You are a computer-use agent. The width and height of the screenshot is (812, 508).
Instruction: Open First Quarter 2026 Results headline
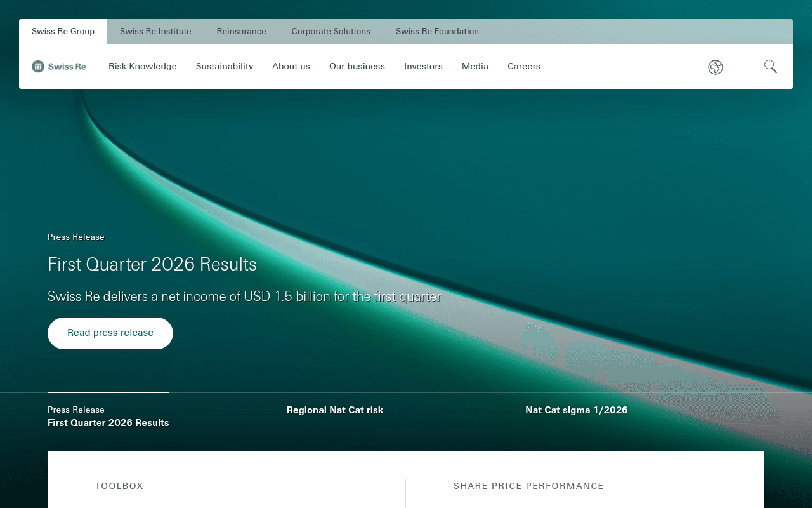tap(152, 264)
